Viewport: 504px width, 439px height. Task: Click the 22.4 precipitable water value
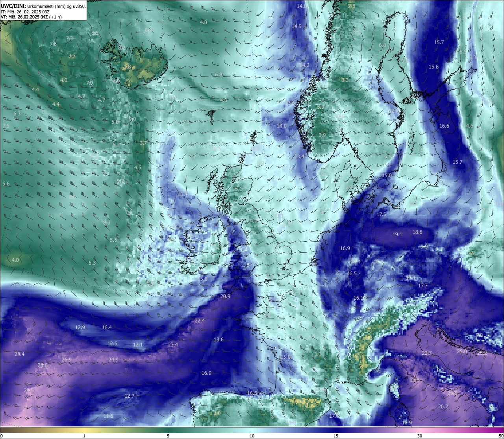[x=200, y=320]
